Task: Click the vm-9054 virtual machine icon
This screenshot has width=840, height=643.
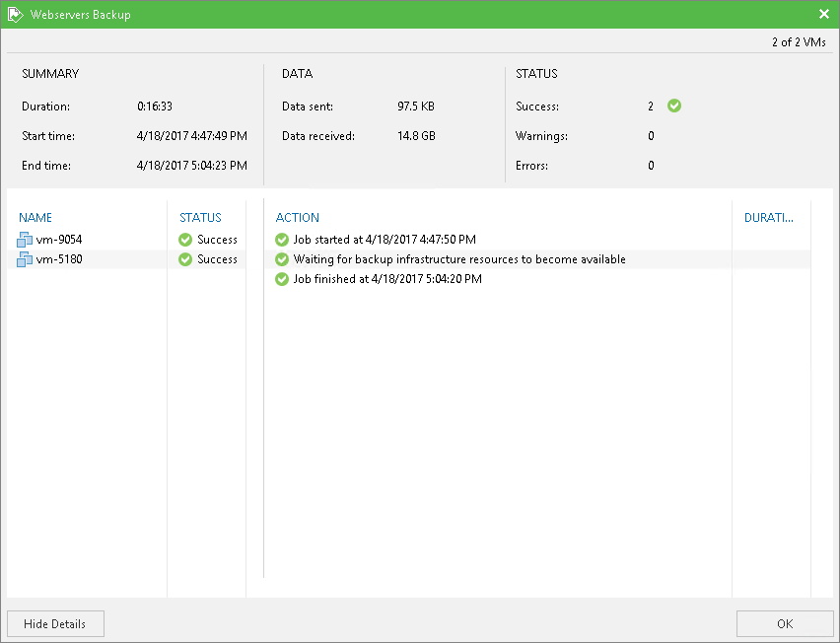Action: 25,240
